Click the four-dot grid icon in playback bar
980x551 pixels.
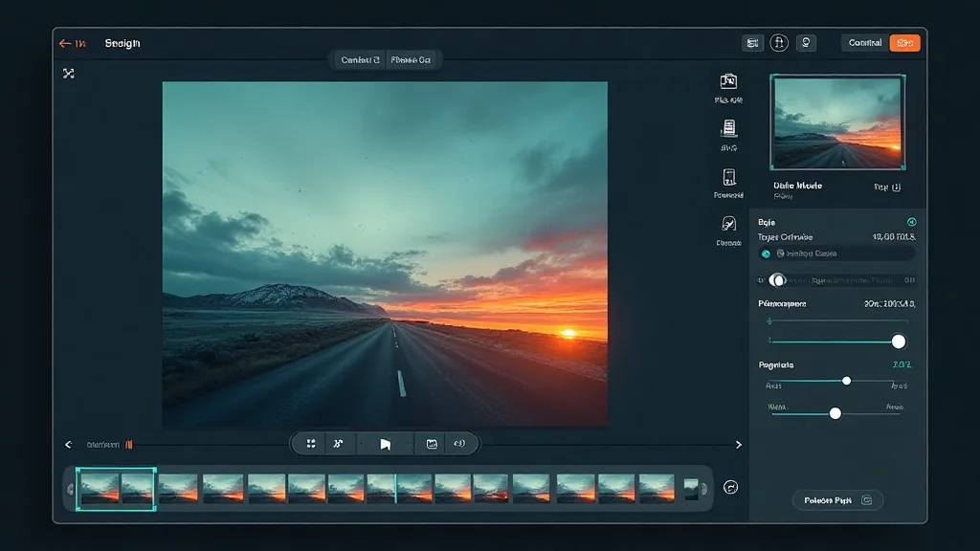(311, 444)
